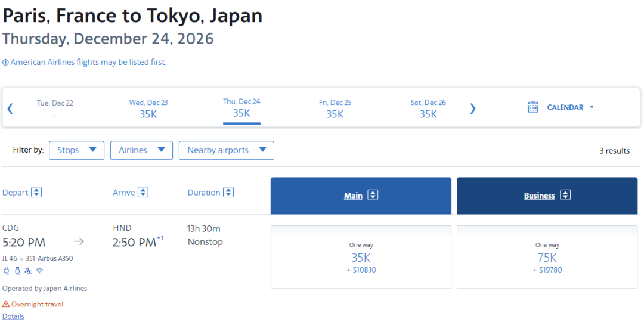
Task: Click the Paris, France to Tokyo, Japan title
Action: [132, 16]
